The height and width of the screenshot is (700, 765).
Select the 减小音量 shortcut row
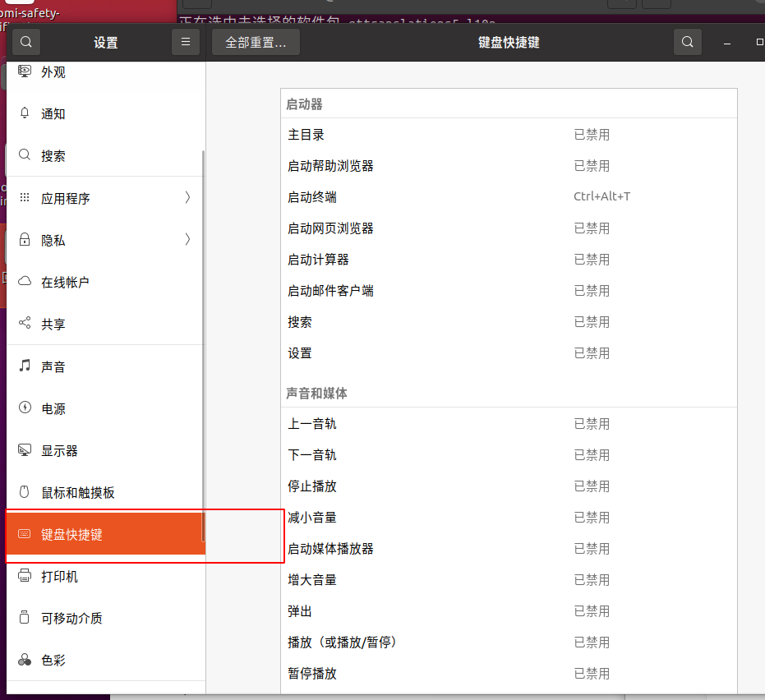coord(509,517)
